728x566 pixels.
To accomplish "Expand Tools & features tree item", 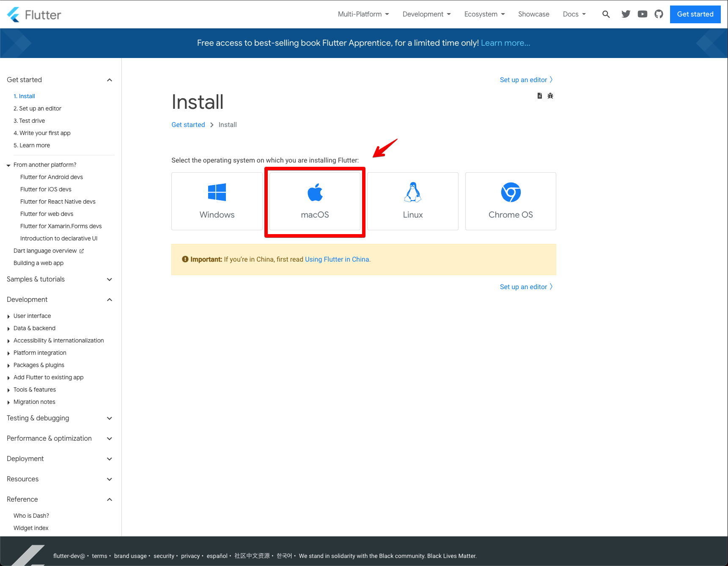I will pyautogui.click(x=31, y=389).
